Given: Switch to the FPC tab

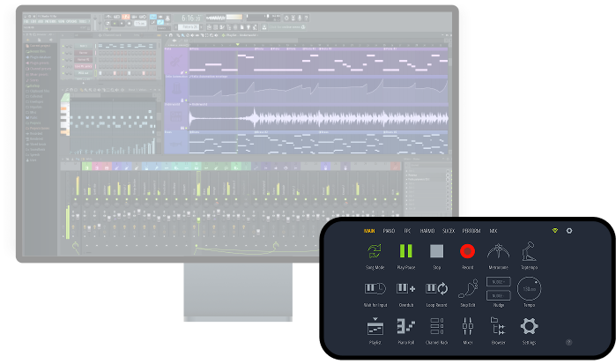Looking at the screenshot, I should (407, 231).
